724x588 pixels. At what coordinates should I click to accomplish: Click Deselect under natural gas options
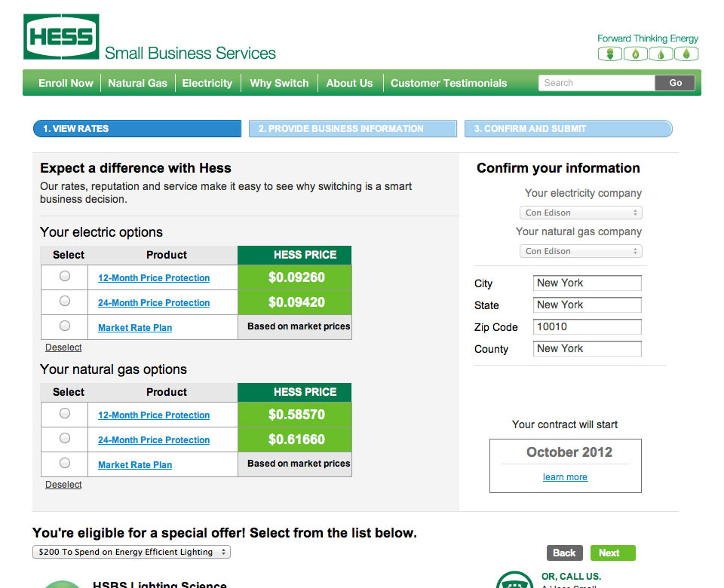[63, 485]
